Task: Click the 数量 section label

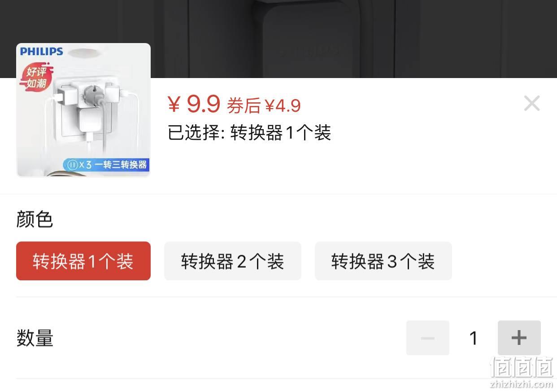Action: 35,338
